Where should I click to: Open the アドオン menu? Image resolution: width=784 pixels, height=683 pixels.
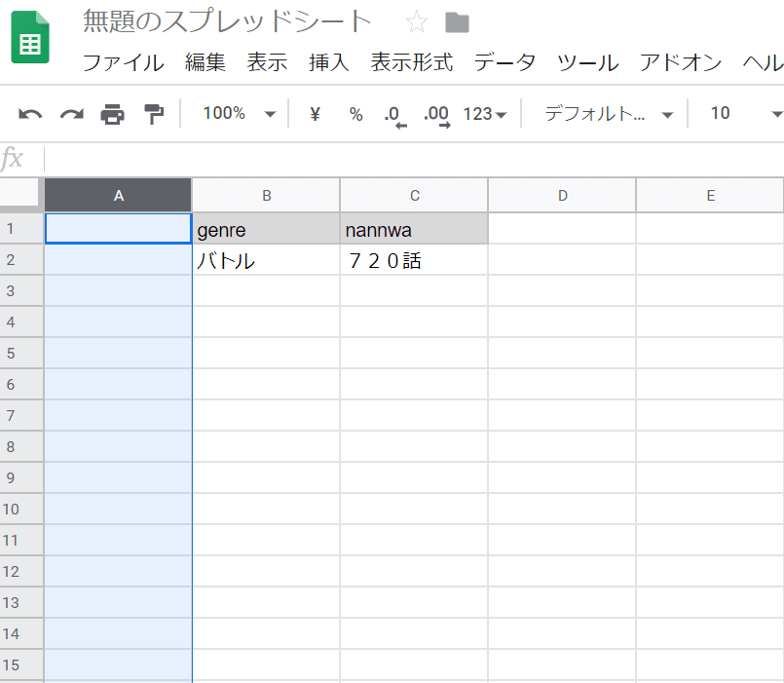click(681, 62)
